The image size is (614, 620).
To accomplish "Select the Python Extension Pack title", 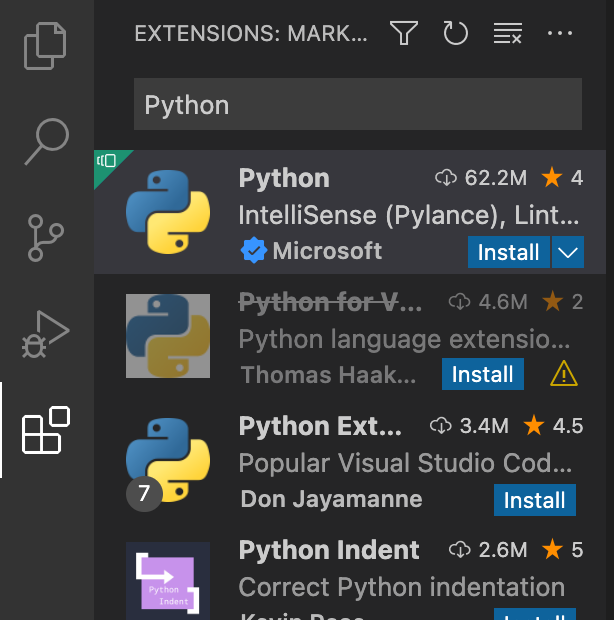I will point(320,426).
